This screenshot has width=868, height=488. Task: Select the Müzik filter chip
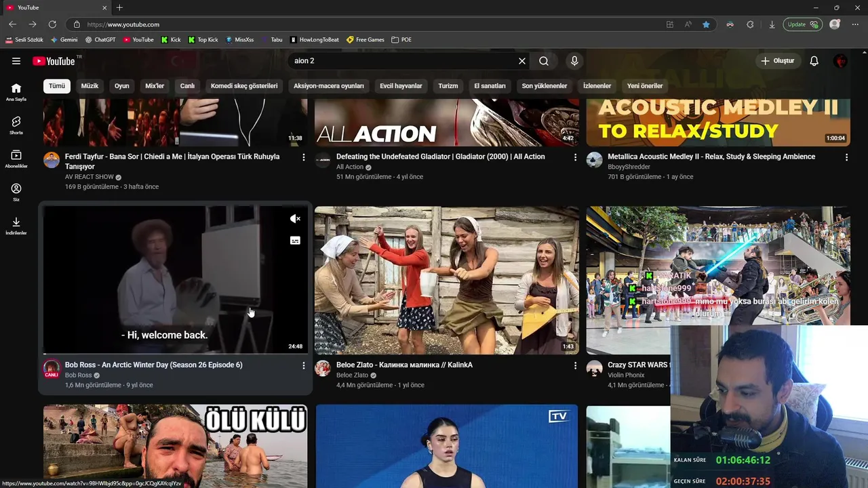(90, 86)
